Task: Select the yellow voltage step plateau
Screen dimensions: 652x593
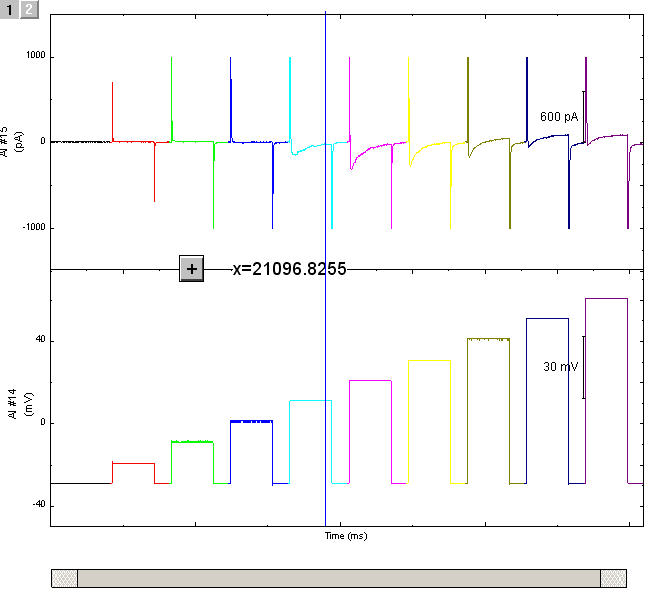Action: (429, 360)
